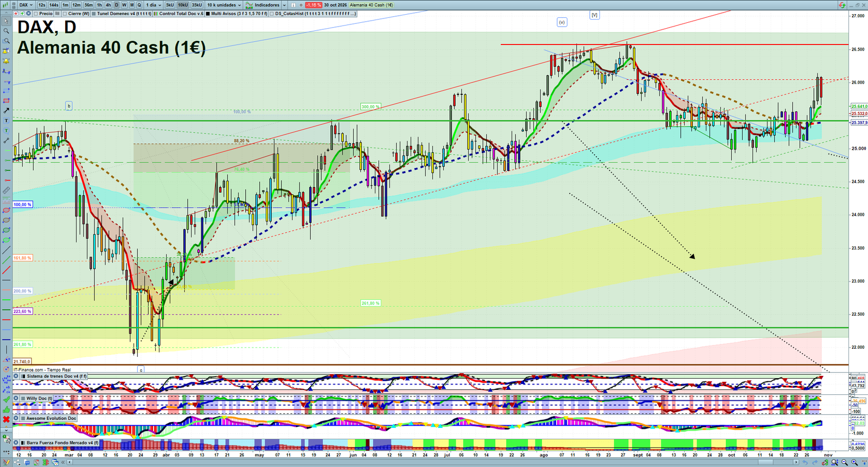This screenshot has height=467, width=868.
Task: Expand the left toolbar chevron arrow
Action: (7, 429)
